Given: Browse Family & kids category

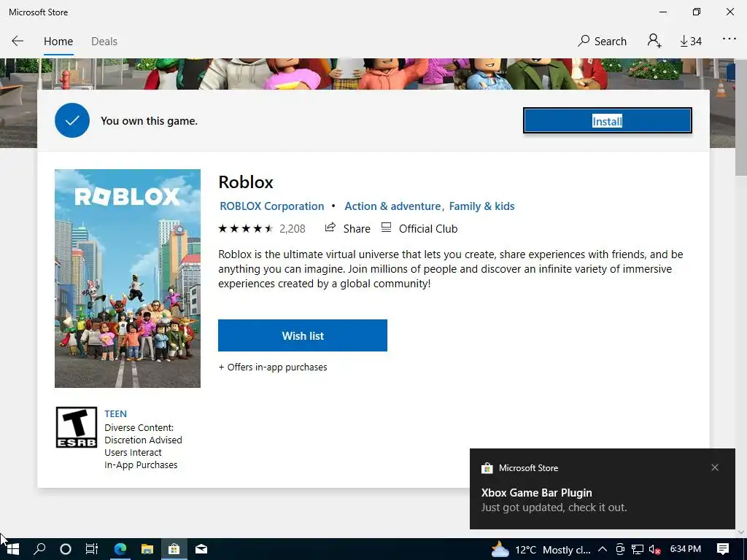Looking at the screenshot, I should pyautogui.click(x=481, y=206).
